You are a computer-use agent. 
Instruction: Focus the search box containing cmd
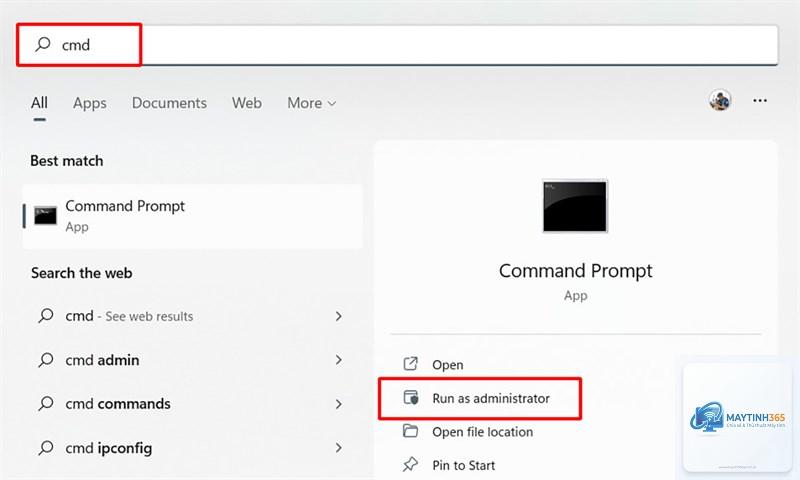[x=397, y=45]
